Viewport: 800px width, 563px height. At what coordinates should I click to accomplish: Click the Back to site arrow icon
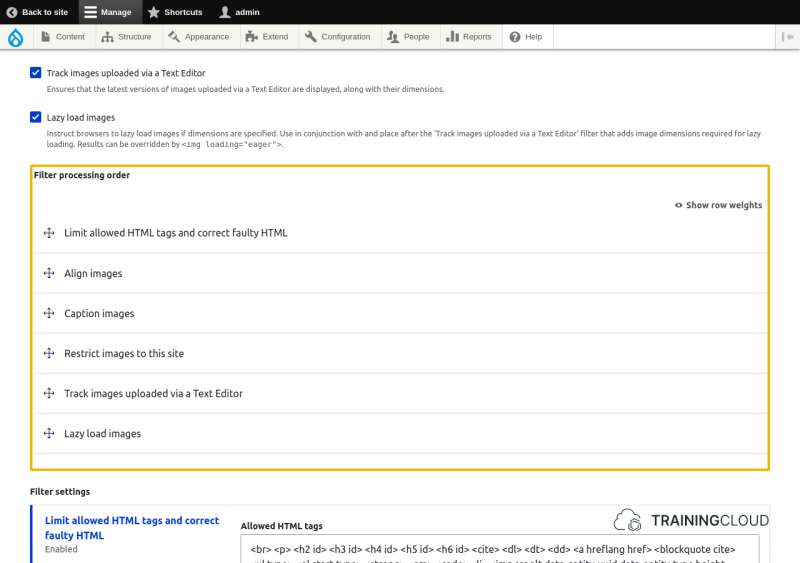[x=12, y=12]
